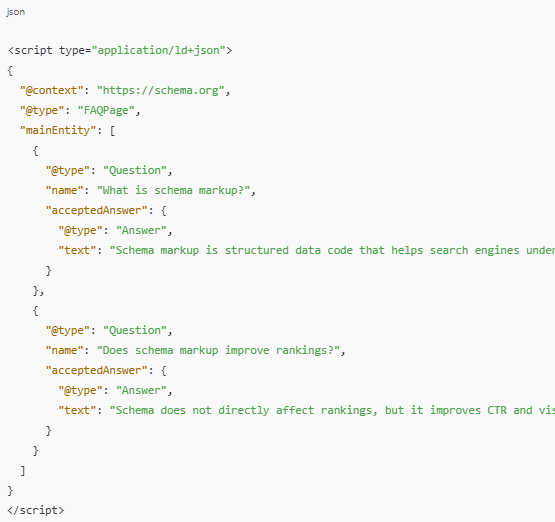Click the "https://schema.org" URL value
Screen dimensions: 555x522
click(x=161, y=90)
